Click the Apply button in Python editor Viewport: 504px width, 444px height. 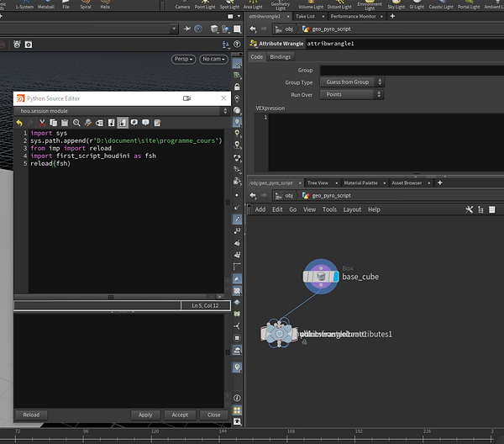(145, 415)
